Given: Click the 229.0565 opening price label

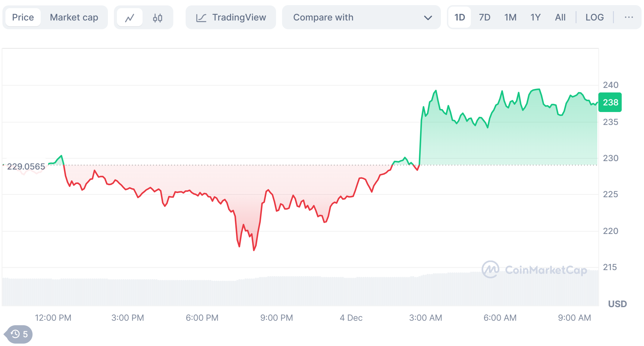Looking at the screenshot, I should 26,167.
